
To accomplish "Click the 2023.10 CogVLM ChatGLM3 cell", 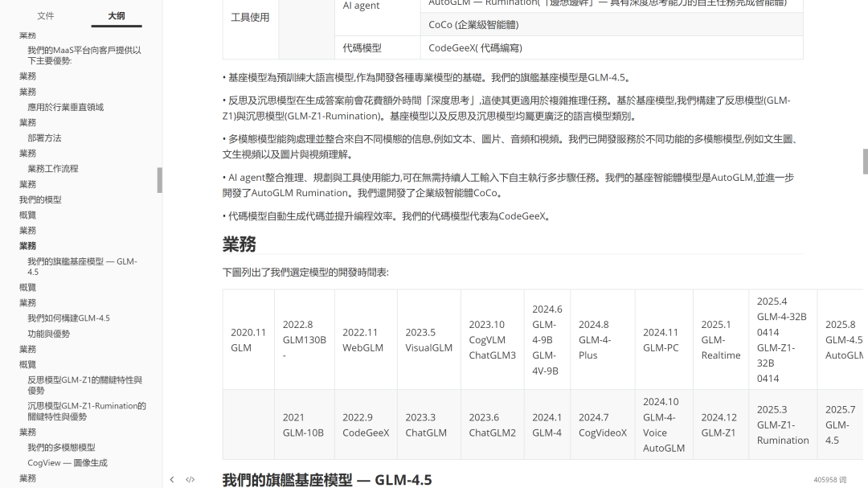I will (x=493, y=339).
